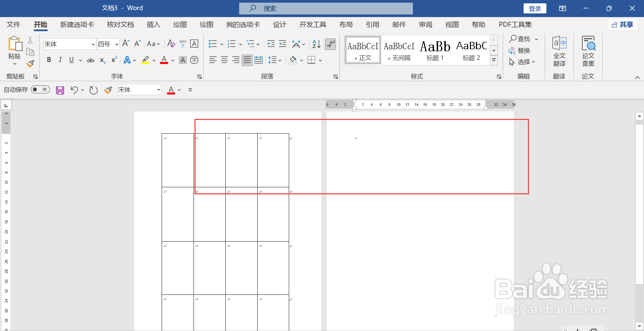The width and height of the screenshot is (644, 331).
Task: Align text left
Action: [x=213, y=60]
